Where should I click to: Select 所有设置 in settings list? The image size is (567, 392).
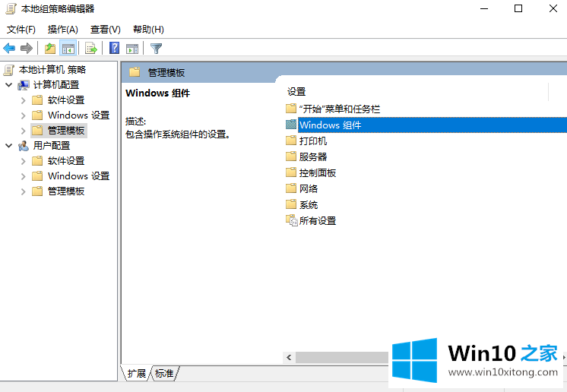click(x=318, y=221)
